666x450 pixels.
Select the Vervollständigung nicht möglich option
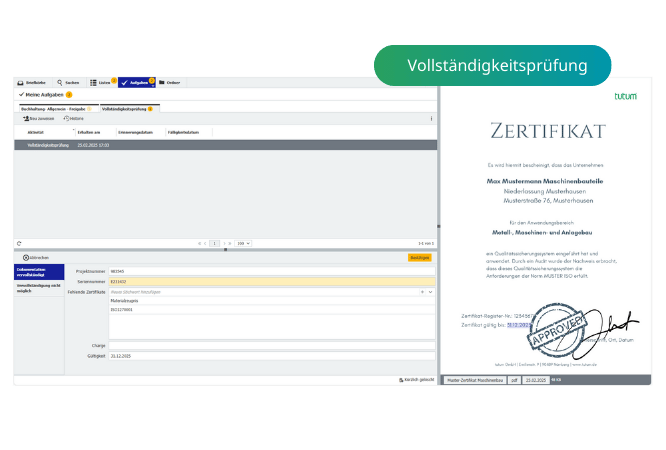coord(39,288)
